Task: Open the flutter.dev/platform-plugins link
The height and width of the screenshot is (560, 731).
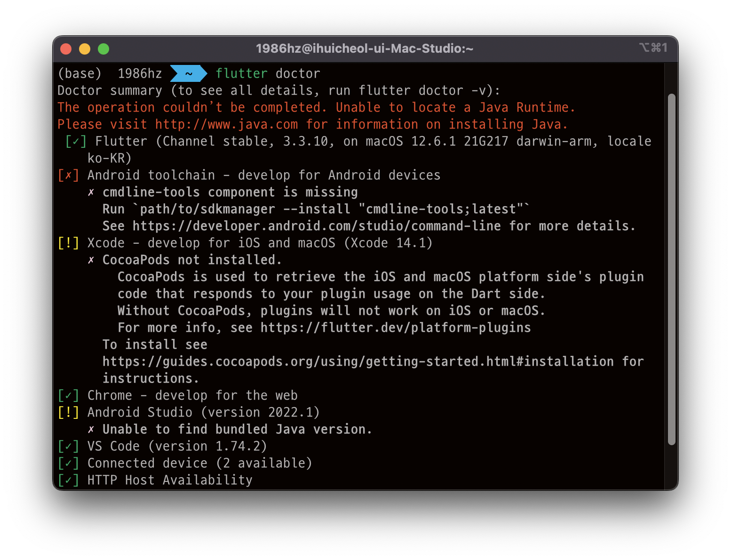Action: click(396, 328)
